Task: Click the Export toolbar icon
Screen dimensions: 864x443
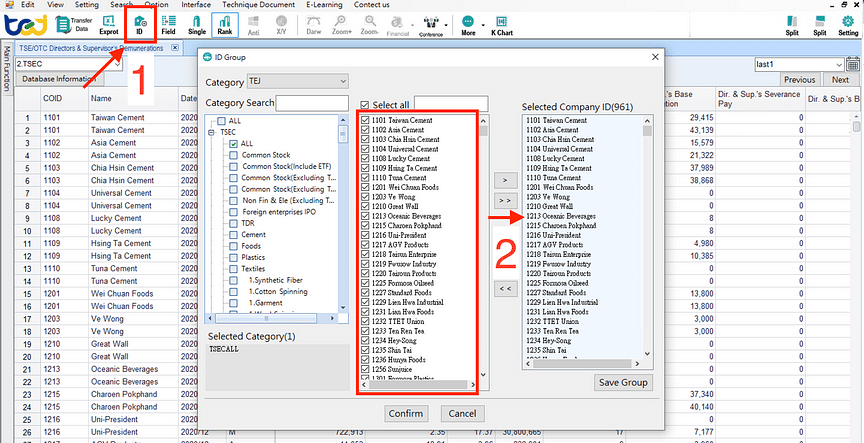Action: 108,25
